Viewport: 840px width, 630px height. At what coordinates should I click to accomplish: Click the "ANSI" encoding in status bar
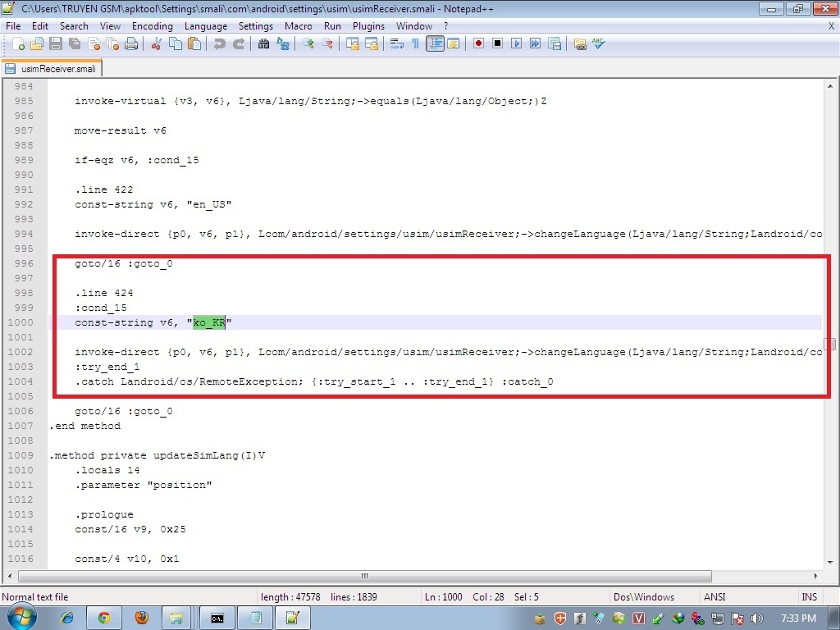tap(714, 597)
